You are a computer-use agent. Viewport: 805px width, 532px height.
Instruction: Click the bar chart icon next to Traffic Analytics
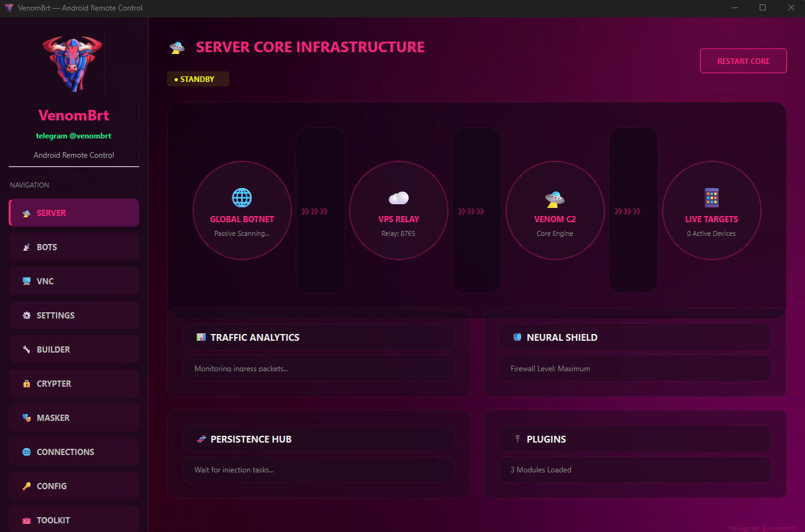[x=201, y=337]
